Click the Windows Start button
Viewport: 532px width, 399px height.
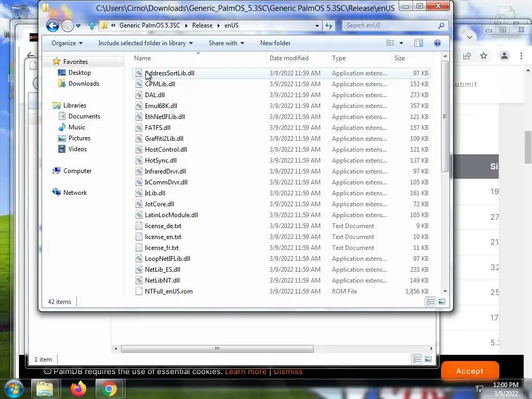(x=13, y=389)
